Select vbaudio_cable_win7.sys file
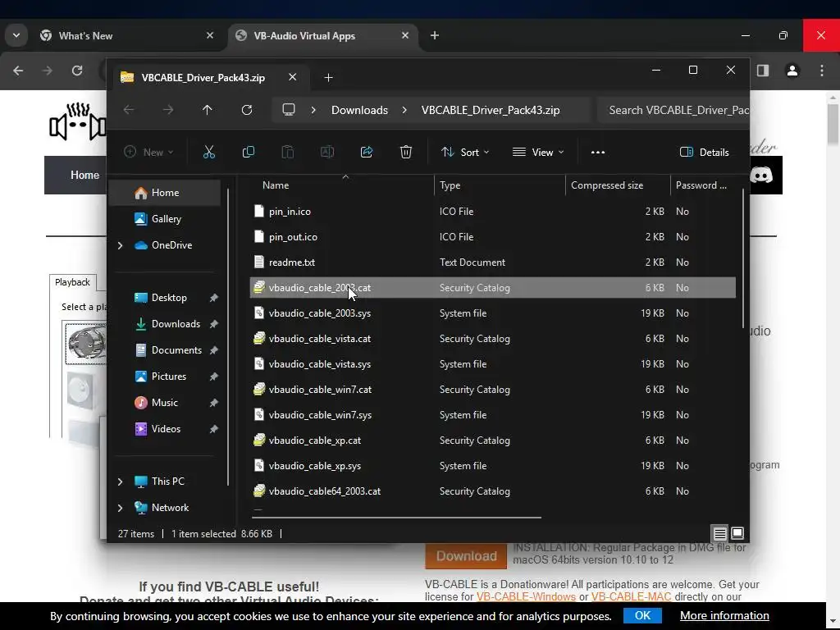Screen dimensions: 840x630 (493, 415)
